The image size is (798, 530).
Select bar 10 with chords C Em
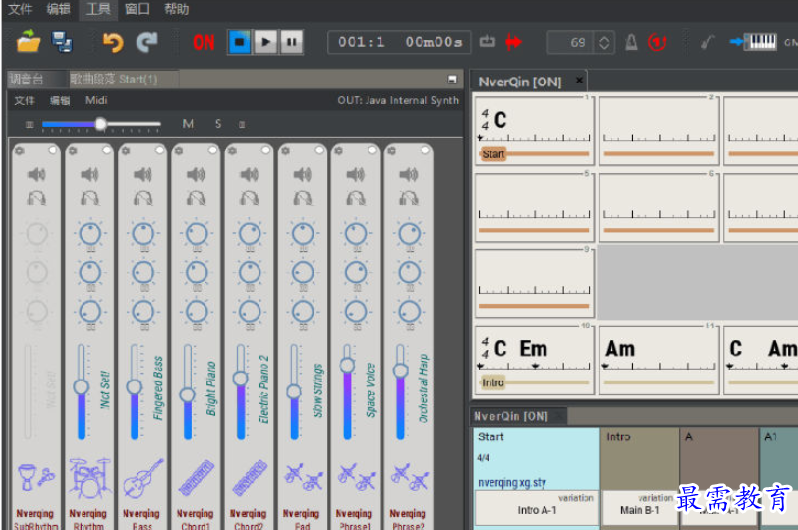tap(534, 359)
